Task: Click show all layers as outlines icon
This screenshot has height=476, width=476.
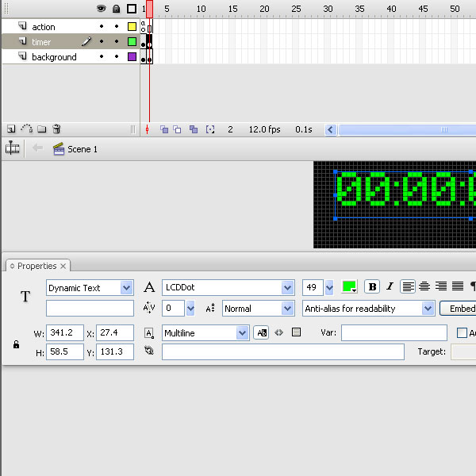Action: (x=132, y=9)
